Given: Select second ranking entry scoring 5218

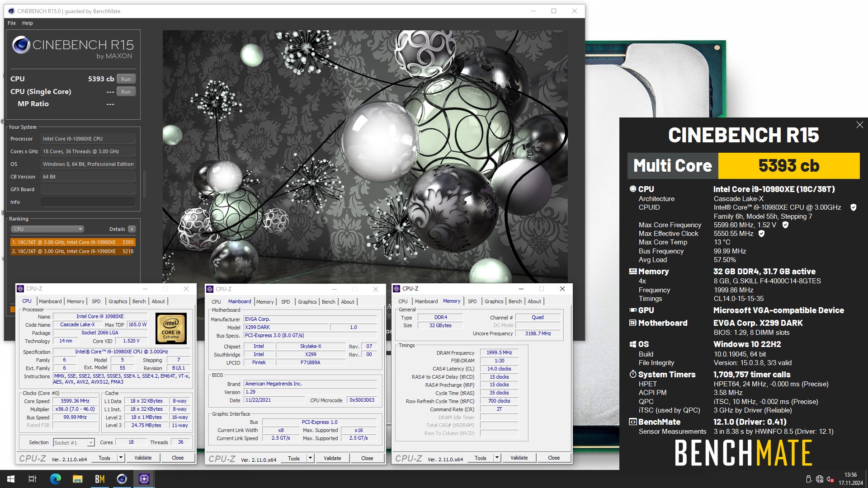Looking at the screenshot, I should 73,251.
